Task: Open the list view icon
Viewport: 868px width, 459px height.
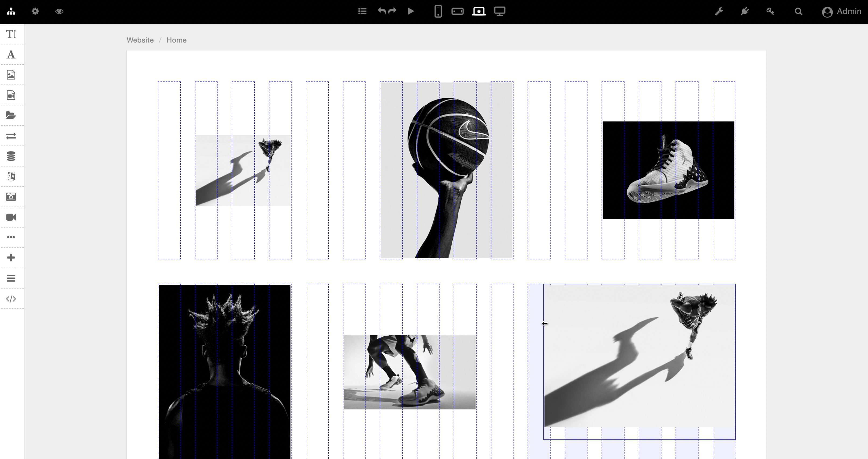Action: tap(362, 12)
